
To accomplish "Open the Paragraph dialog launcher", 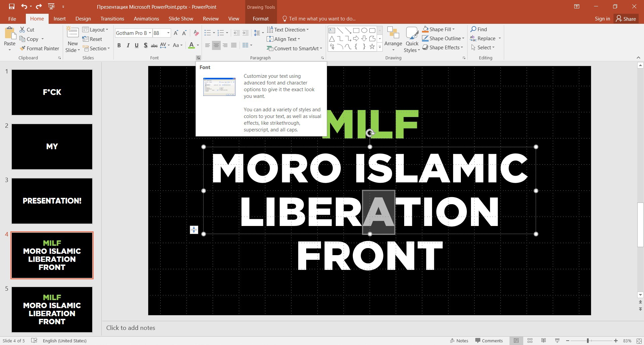I will [x=322, y=58].
